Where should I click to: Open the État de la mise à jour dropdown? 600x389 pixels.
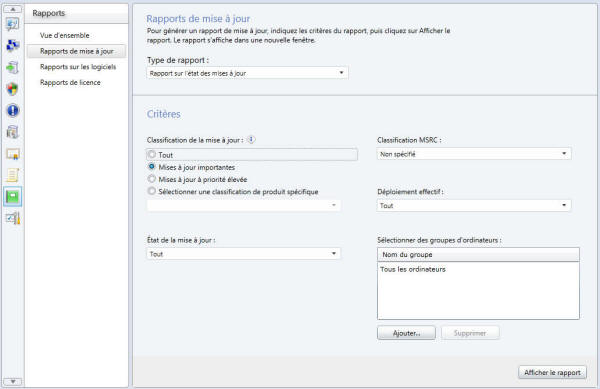(243, 254)
